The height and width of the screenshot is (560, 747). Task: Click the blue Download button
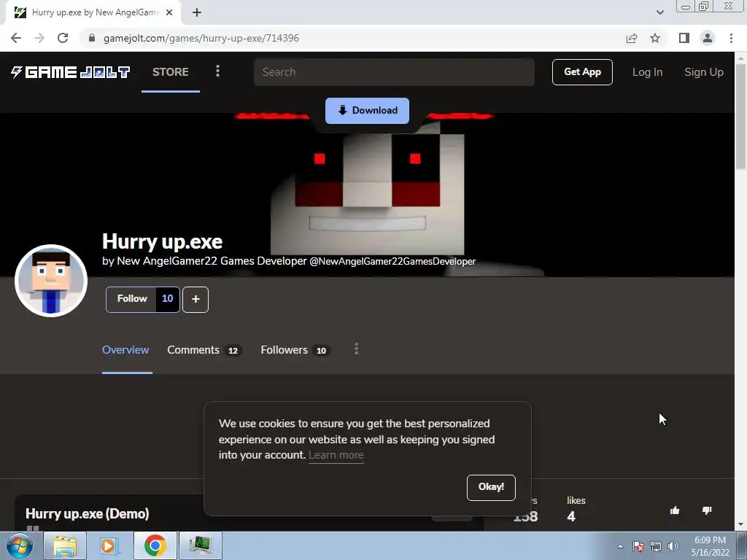pyautogui.click(x=368, y=111)
